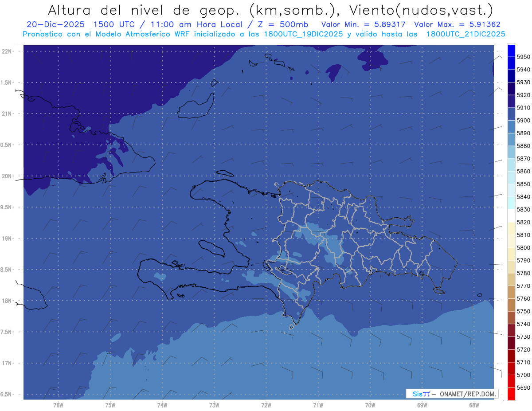Click the 'ONAMET/REP.DOM.' credit label
This screenshot has width=532, height=411.
(x=467, y=394)
